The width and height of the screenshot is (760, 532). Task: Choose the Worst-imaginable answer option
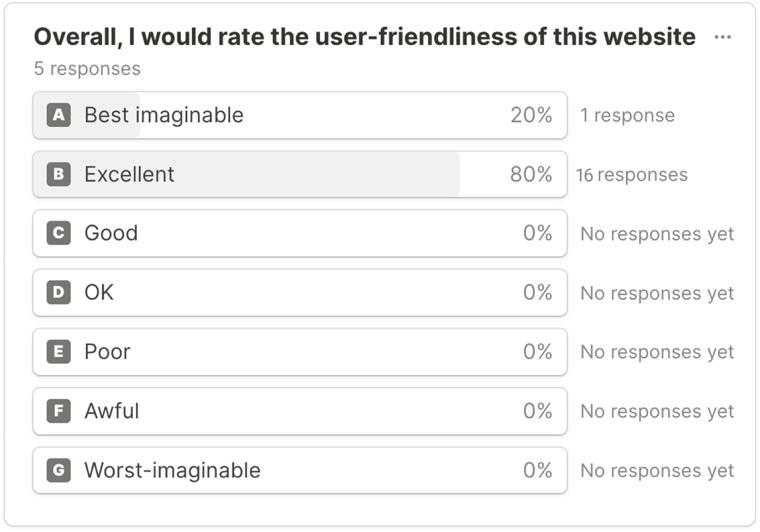tap(300, 470)
